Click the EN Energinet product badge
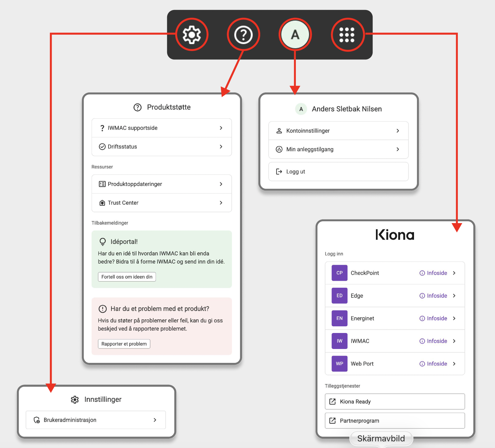The width and height of the screenshot is (495, 448). click(339, 318)
